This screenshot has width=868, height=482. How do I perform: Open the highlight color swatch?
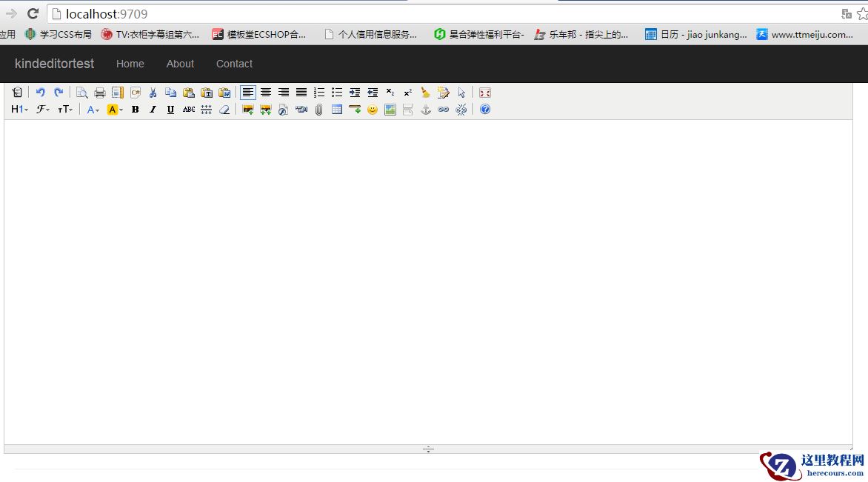coord(113,109)
